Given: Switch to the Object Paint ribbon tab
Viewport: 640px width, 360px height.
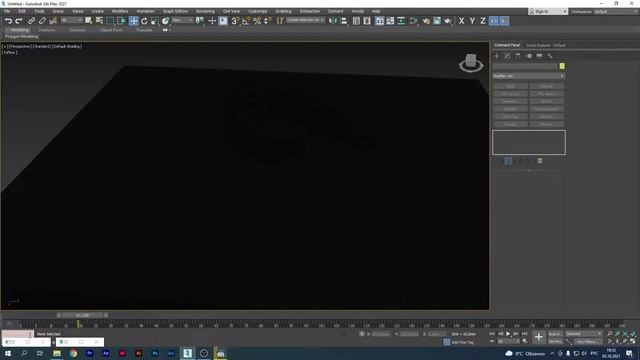Looking at the screenshot, I should [111, 30].
